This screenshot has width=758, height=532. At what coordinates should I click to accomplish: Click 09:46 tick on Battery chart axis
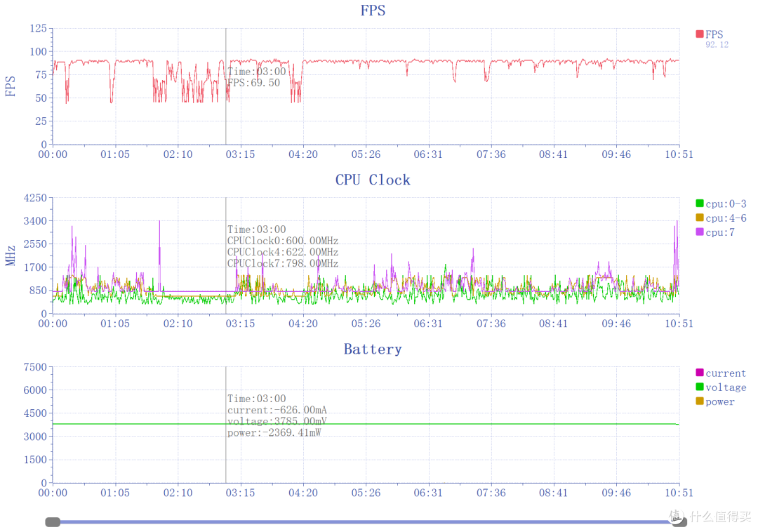616,493
